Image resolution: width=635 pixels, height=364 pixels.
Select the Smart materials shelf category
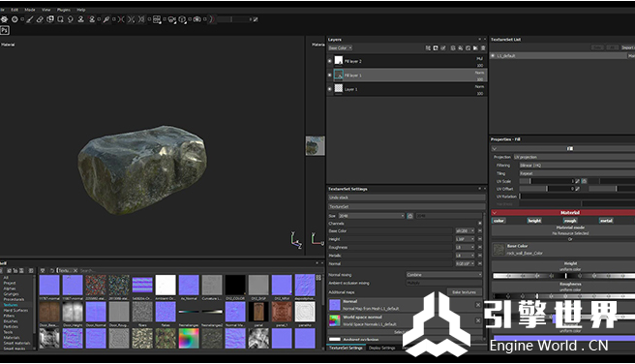point(17,343)
